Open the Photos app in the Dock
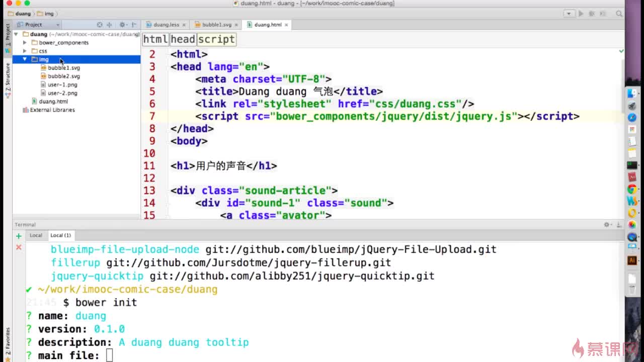Image resolution: width=644 pixels, height=362 pixels. pos(632,225)
